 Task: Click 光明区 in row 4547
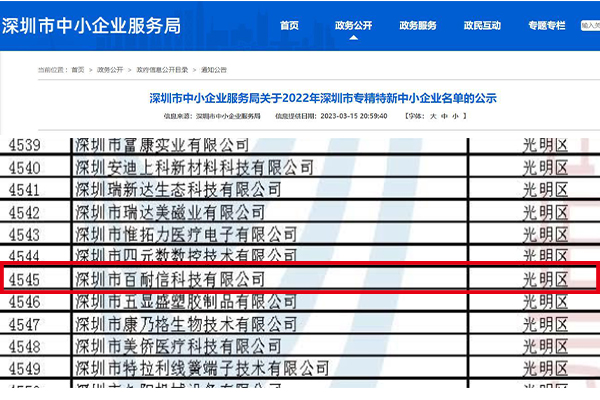[x=545, y=325]
